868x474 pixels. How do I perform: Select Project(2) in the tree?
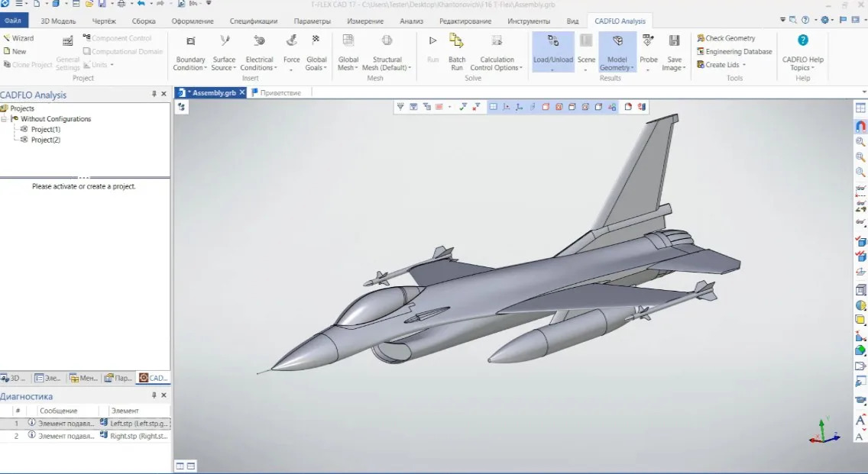(45, 140)
